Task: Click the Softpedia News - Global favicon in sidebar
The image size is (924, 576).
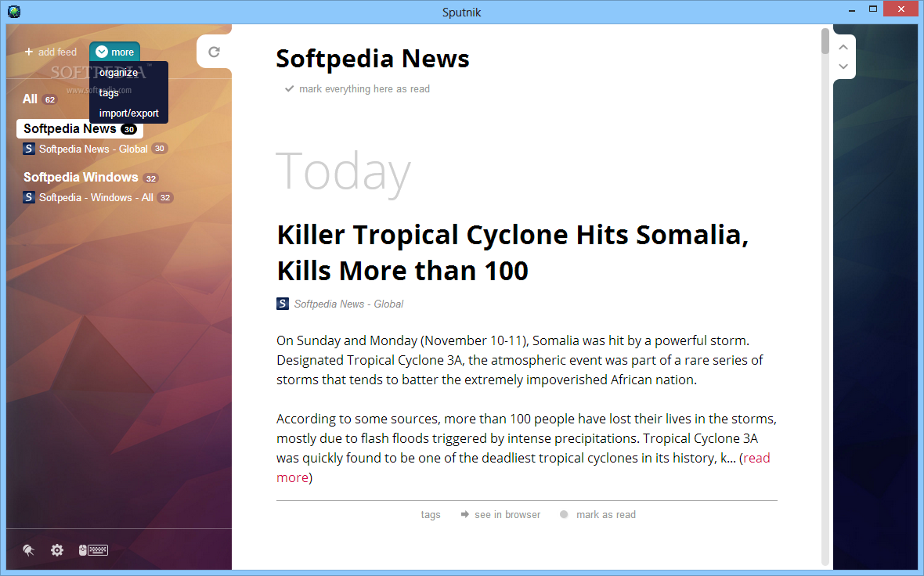Action: 29,149
